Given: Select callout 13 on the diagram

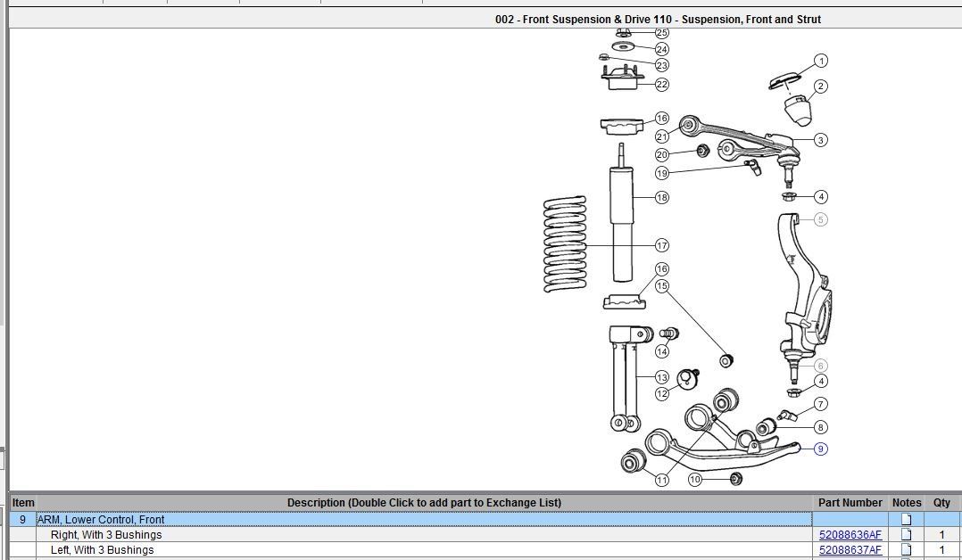Looking at the screenshot, I should pos(661,377).
